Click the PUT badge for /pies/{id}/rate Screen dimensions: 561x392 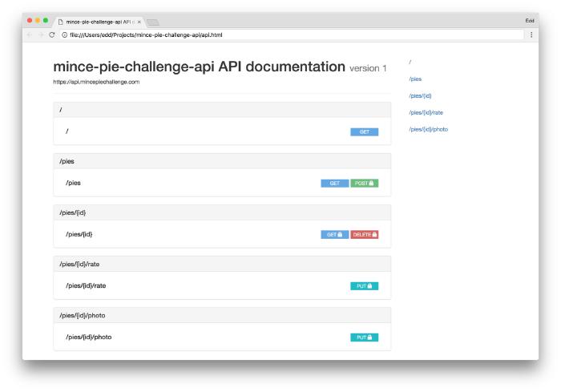point(364,286)
